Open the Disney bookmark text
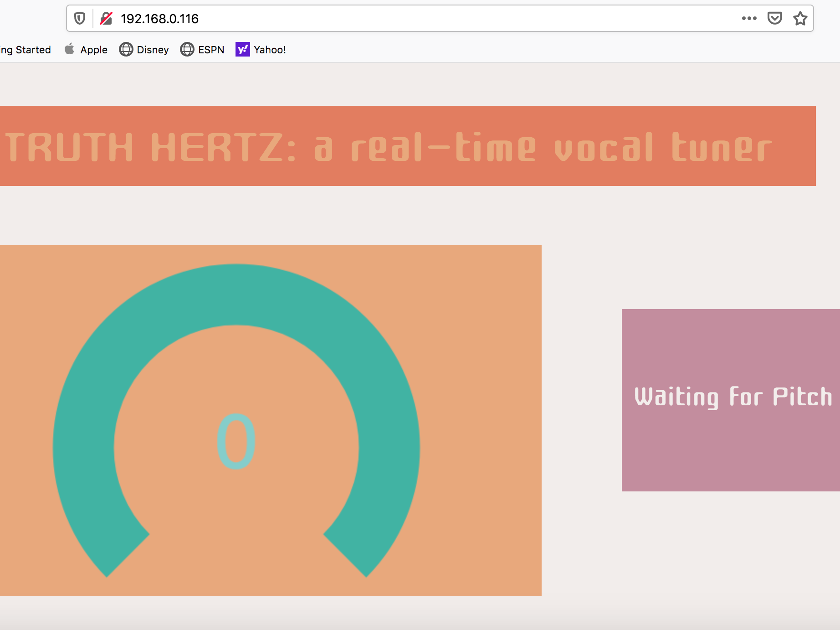This screenshot has height=630, width=840. (153, 50)
